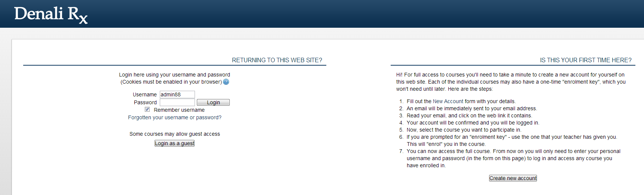Screen dimensions: 644x195
Task: Click step five about selecting a course
Action: click(x=464, y=130)
